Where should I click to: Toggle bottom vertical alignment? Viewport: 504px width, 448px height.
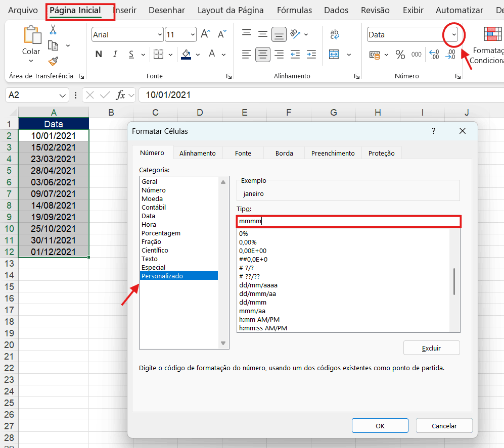(x=279, y=35)
